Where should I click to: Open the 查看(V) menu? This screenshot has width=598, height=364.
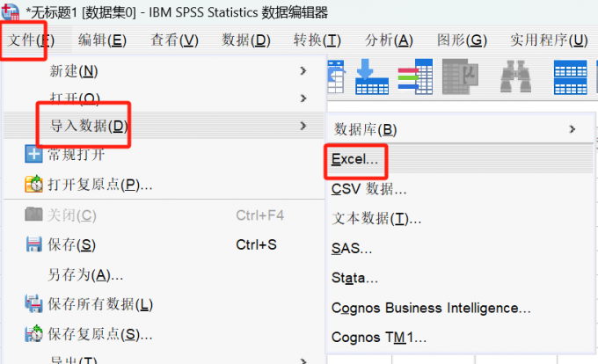coord(174,40)
